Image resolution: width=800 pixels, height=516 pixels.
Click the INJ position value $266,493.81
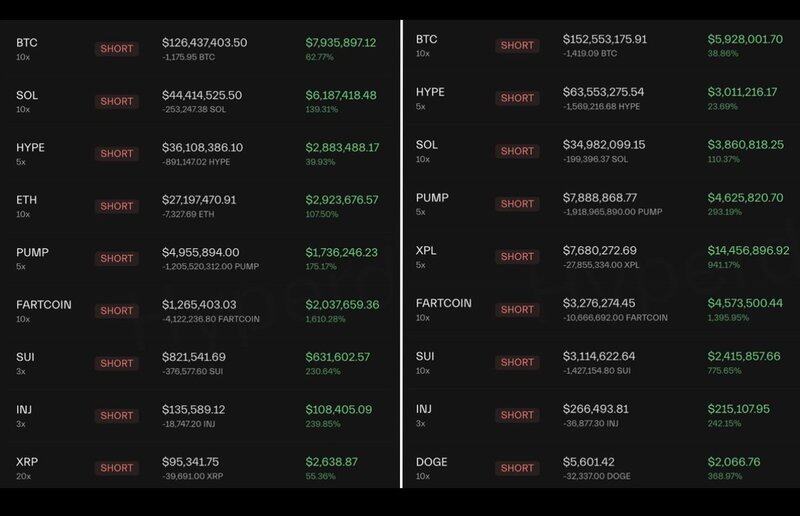(x=594, y=408)
